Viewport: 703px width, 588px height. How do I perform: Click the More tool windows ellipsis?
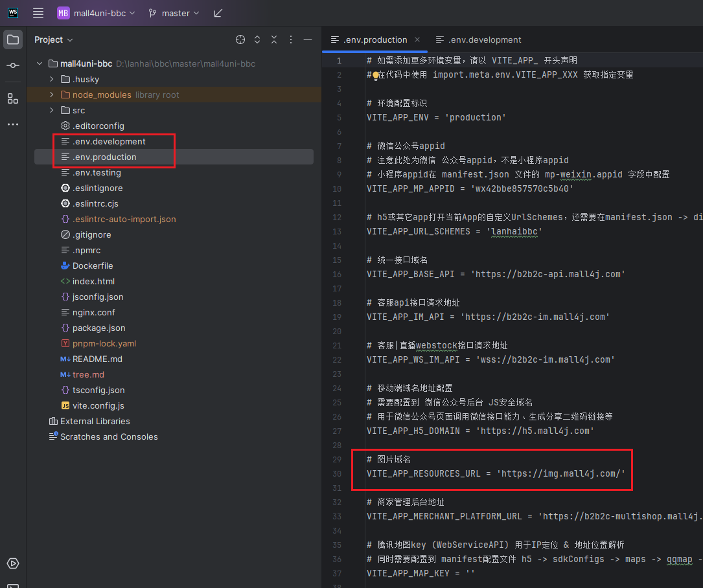[x=13, y=124]
